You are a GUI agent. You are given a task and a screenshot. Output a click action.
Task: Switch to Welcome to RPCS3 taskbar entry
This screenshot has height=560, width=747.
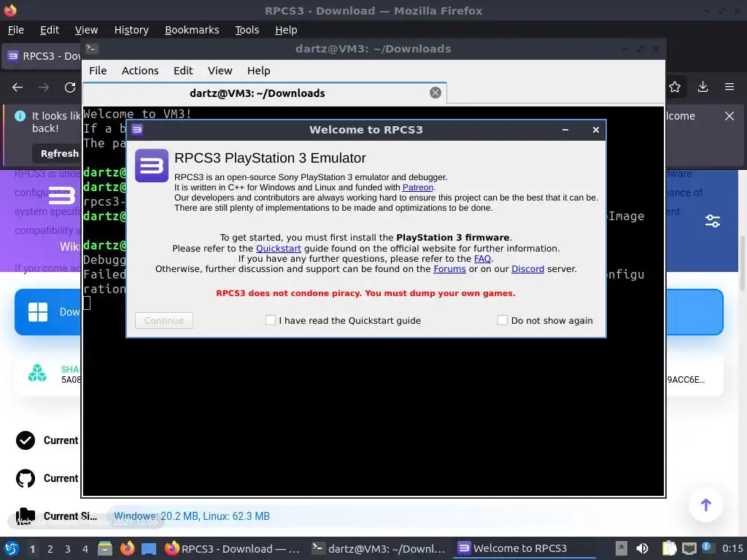(x=524, y=548)
